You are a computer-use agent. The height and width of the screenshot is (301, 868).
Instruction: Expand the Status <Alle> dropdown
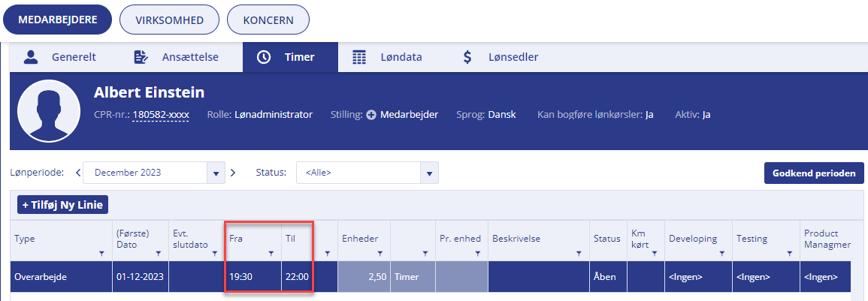[x=429, y=173]
